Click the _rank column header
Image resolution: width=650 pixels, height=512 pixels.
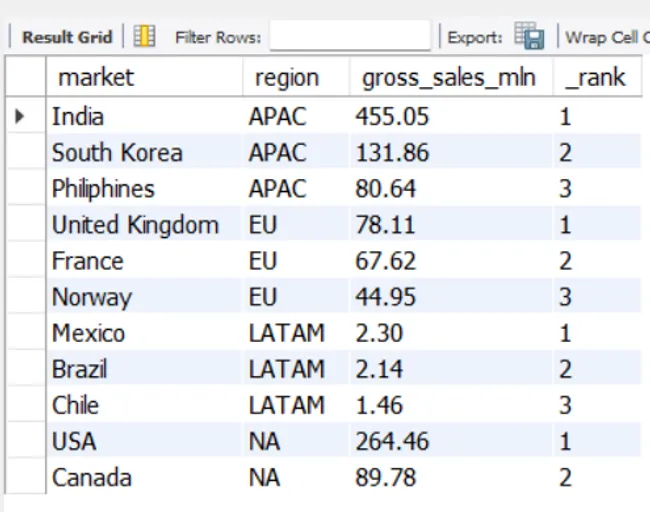[595, 77]
